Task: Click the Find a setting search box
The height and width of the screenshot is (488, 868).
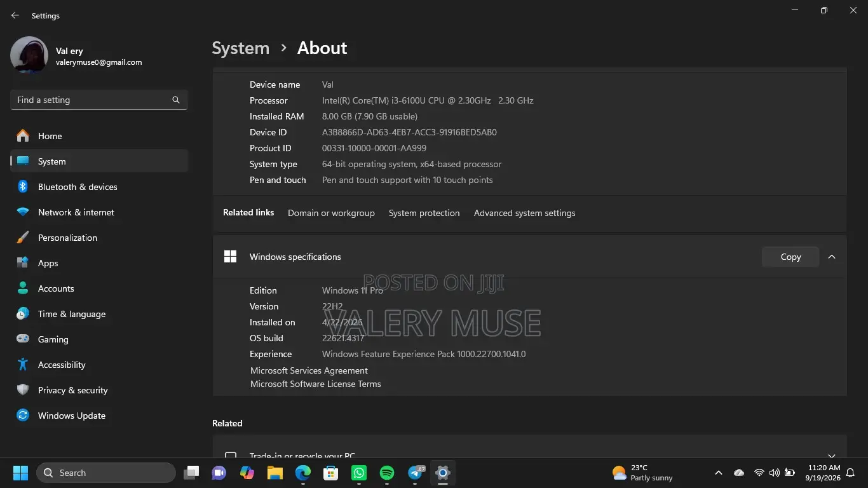Action: tap(99, 100)
